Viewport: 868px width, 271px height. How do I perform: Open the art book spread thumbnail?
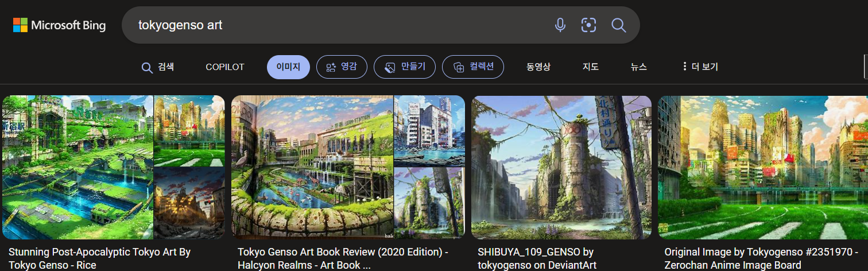312,167
